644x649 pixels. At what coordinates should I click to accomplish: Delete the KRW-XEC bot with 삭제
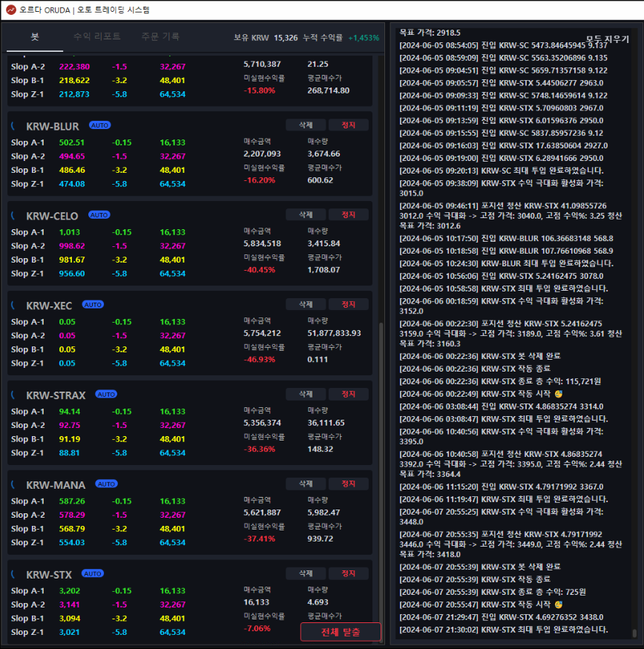pos(306,305)
